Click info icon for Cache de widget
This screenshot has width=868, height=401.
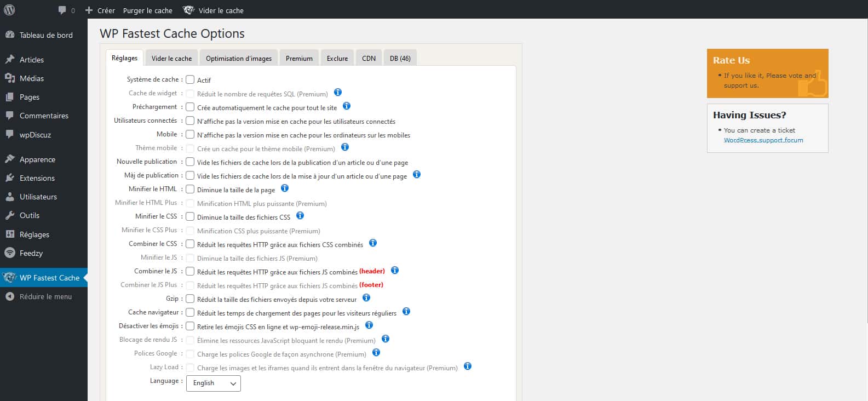point(338,92)
